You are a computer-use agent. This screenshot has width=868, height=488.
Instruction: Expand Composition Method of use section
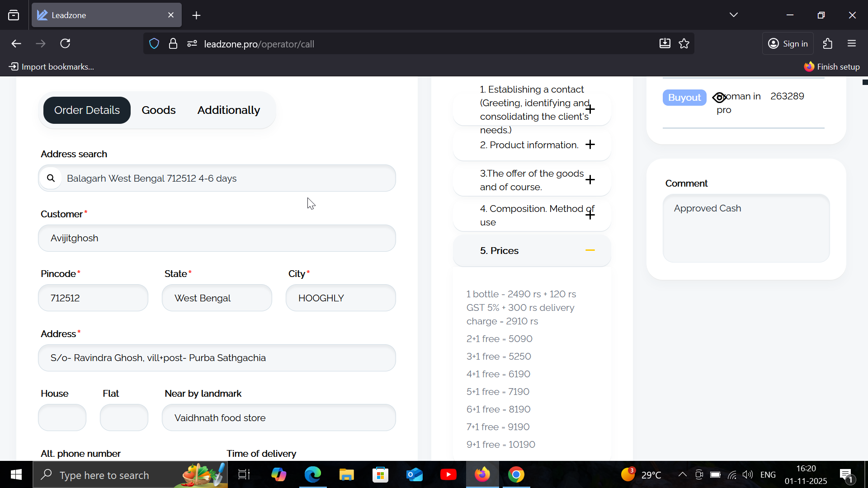590,215
